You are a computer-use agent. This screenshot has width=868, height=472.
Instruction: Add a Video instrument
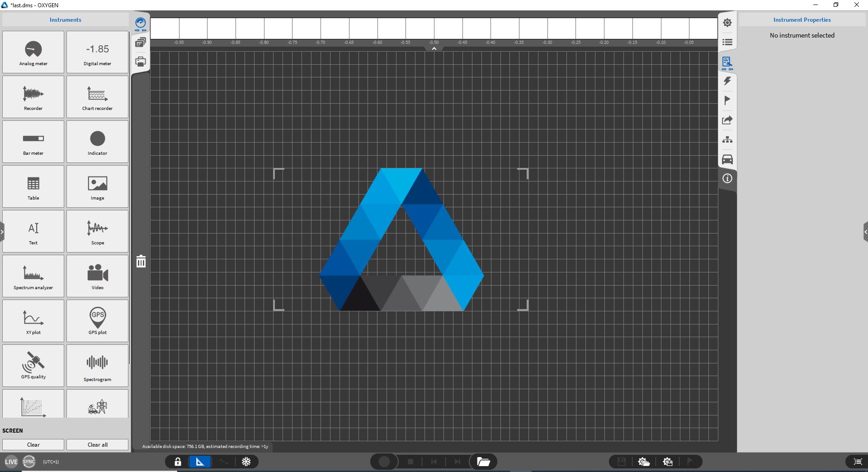pyautogui.click(x=97, y=276)
